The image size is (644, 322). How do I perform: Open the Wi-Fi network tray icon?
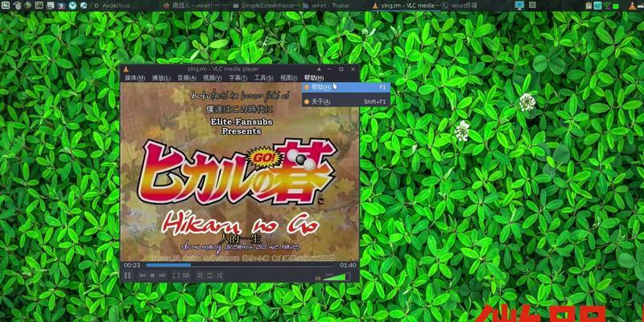(607, 6)
